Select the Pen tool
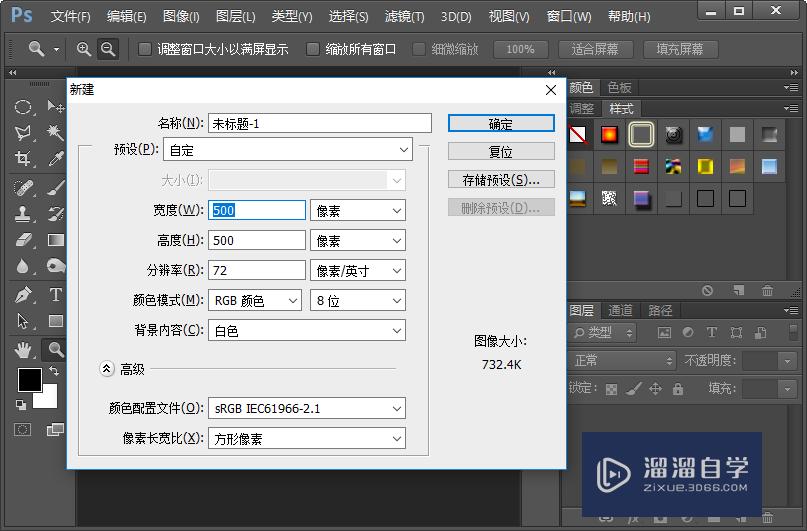 (x=23, y=295)
